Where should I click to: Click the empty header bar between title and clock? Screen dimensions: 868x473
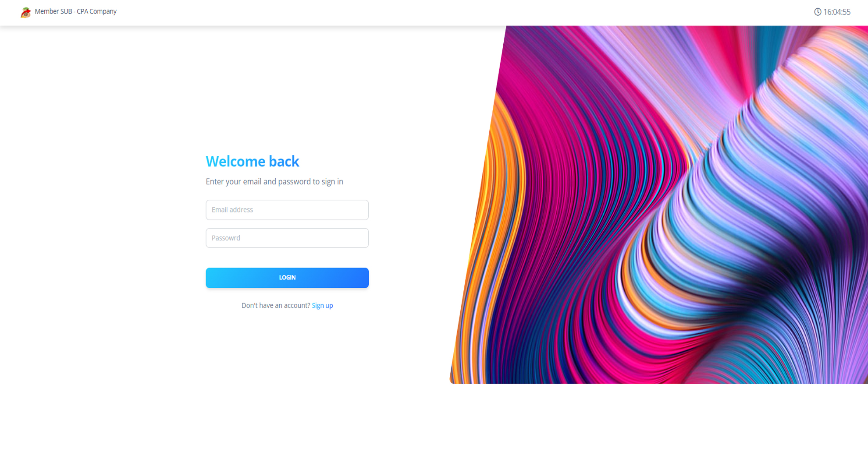click(465, 12)
